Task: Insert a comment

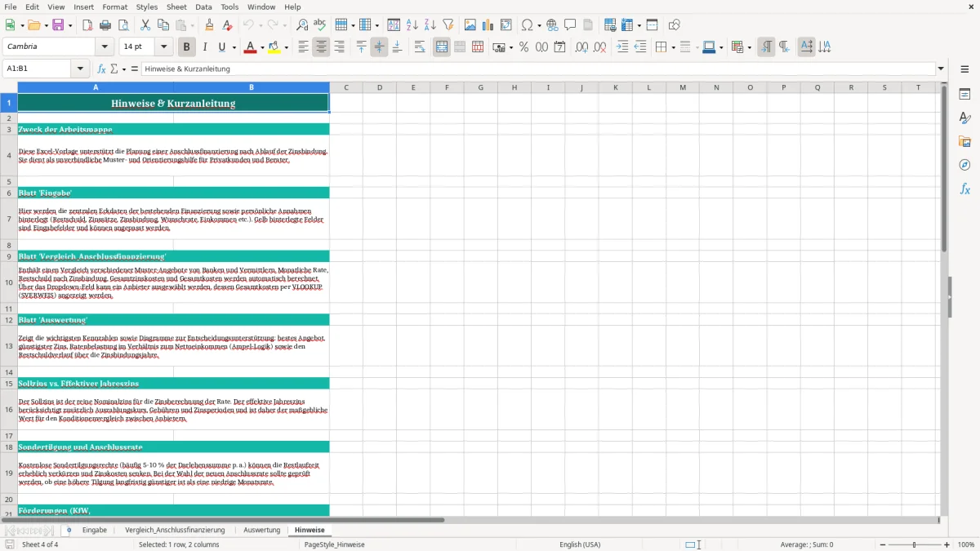Action: click(571, 25)
